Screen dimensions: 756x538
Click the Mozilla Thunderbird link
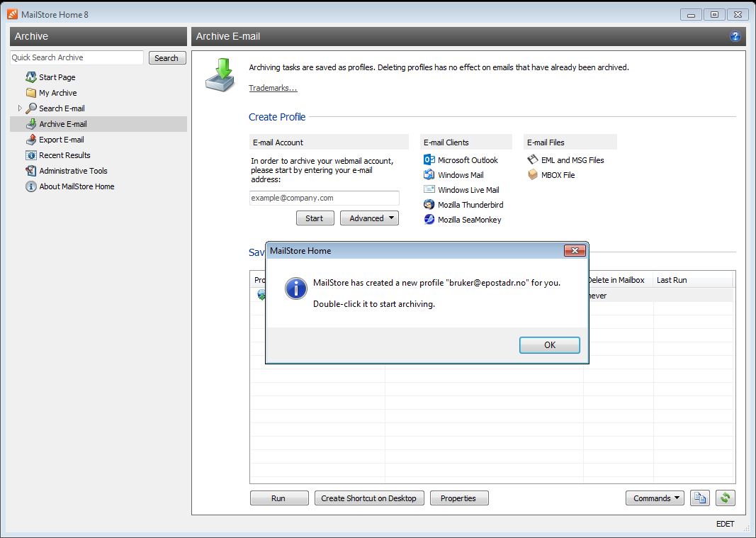tap(470, 205)
